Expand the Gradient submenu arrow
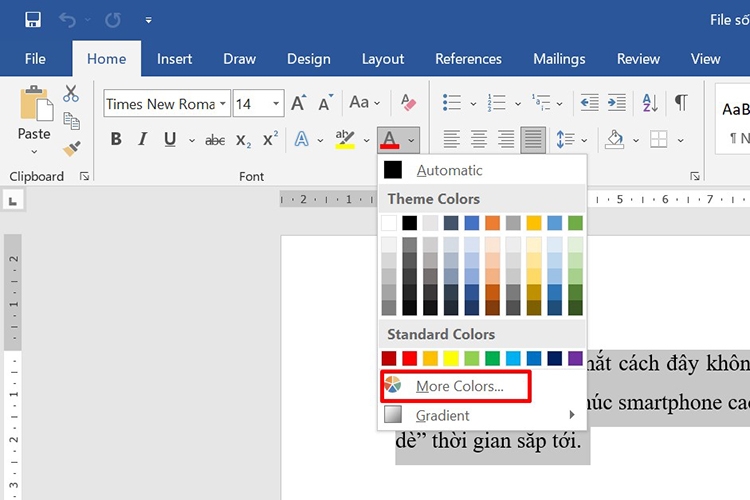The image size is (750, 500). tap(572, 415)
